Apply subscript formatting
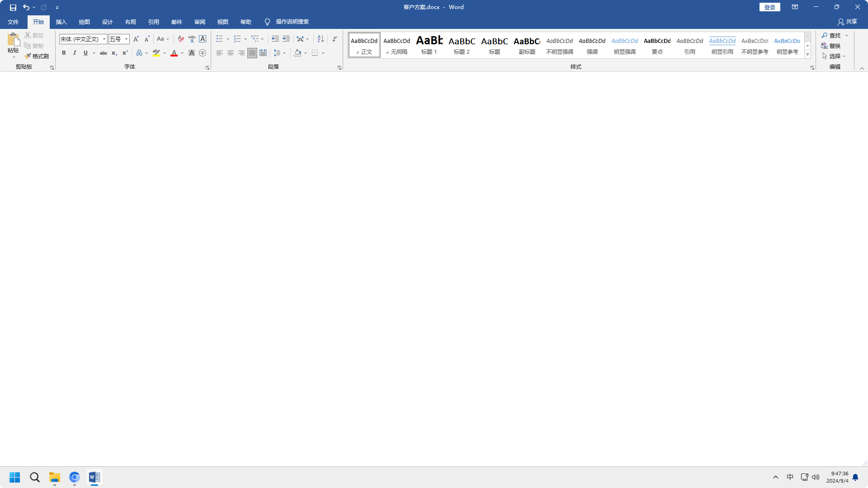Viewport: 868px width, 488px height. [114, 53]
